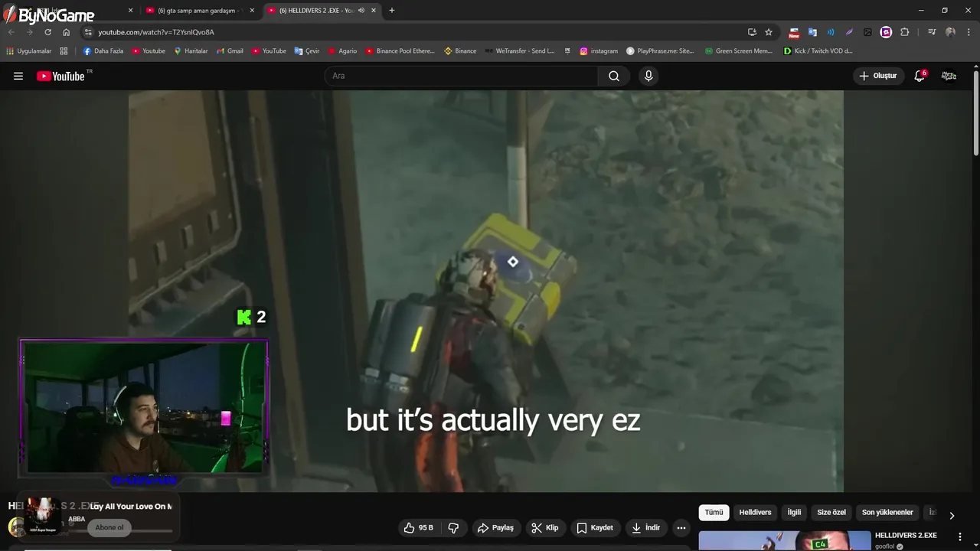980x551 pixels.
Task: Open the Uygulamalar apps bookmark
Action: (x=28, y=51)
